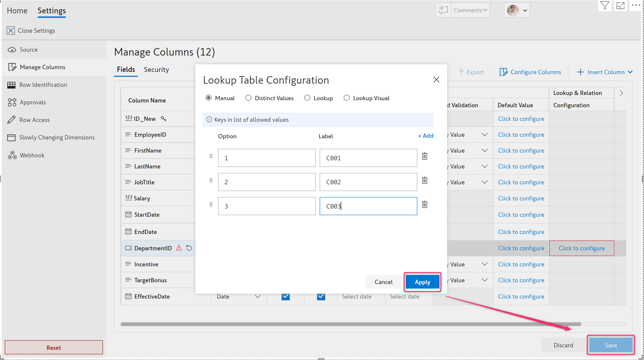Open the Webhook settings section

32,155
